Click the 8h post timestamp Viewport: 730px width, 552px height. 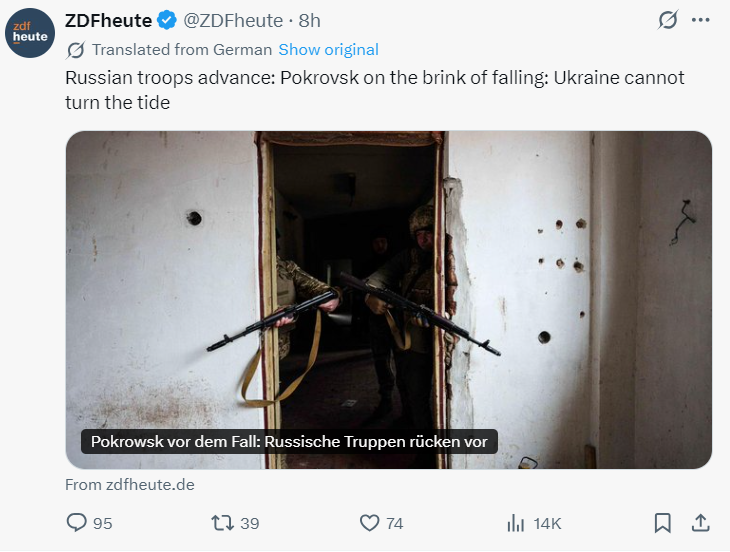(x=310, y=20)
